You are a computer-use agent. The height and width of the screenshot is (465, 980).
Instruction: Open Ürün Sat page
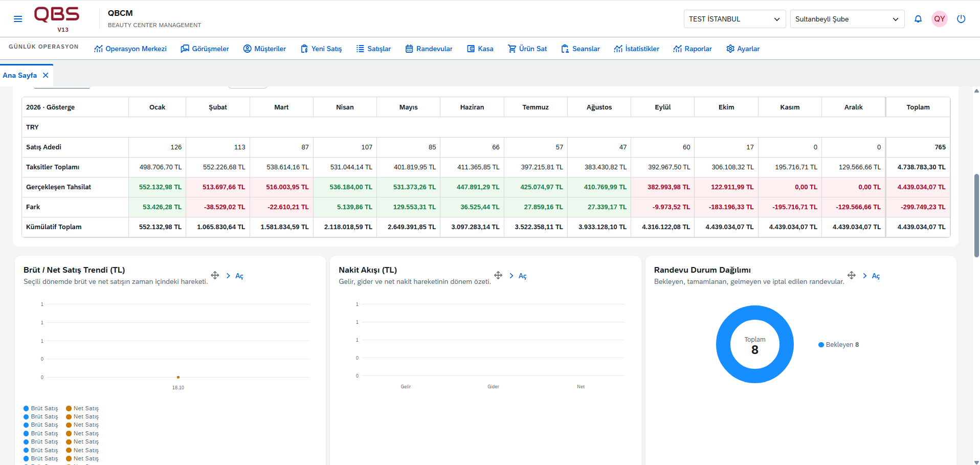(527, 49)
